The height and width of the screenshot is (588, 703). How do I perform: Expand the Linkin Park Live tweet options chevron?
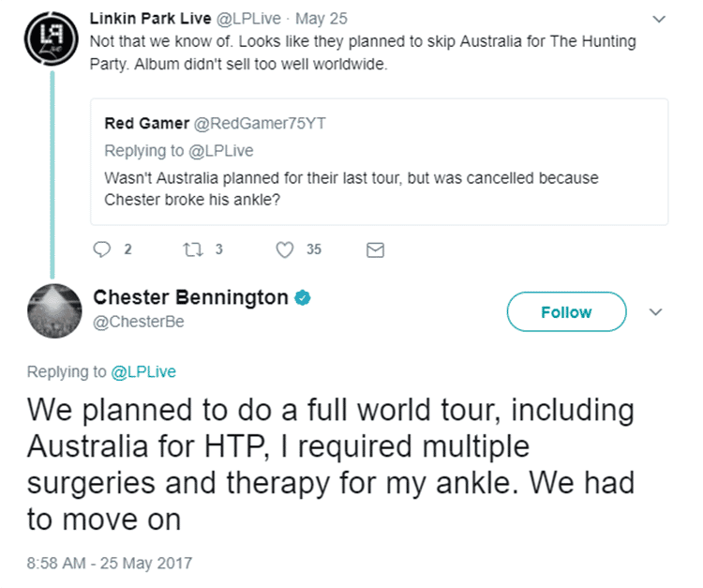pos(659,19)
